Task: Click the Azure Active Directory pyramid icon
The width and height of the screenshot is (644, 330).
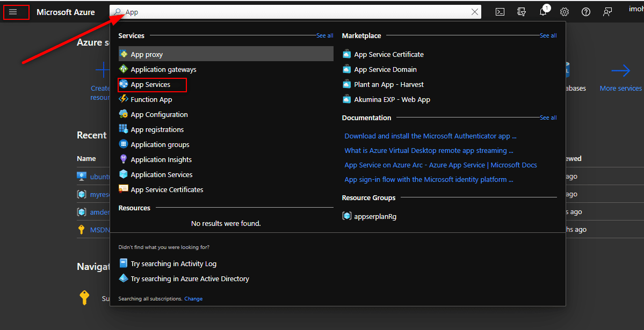Action: [x=123, y=278]
